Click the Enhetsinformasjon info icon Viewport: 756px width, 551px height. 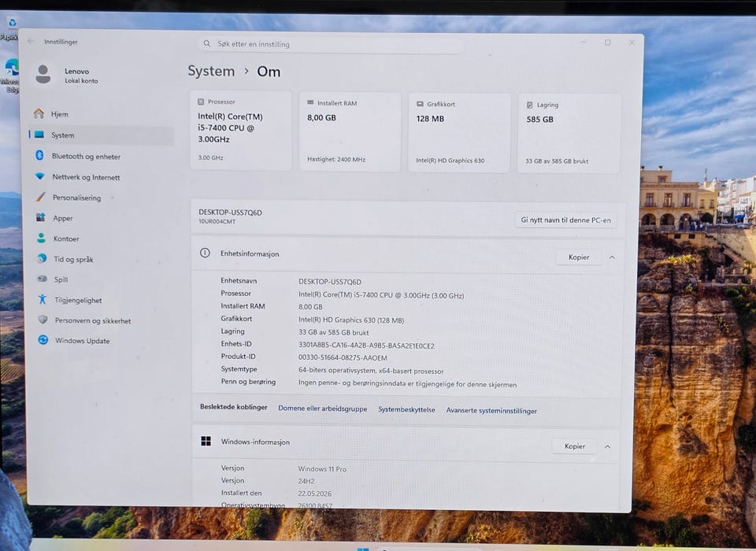point(205,253)
